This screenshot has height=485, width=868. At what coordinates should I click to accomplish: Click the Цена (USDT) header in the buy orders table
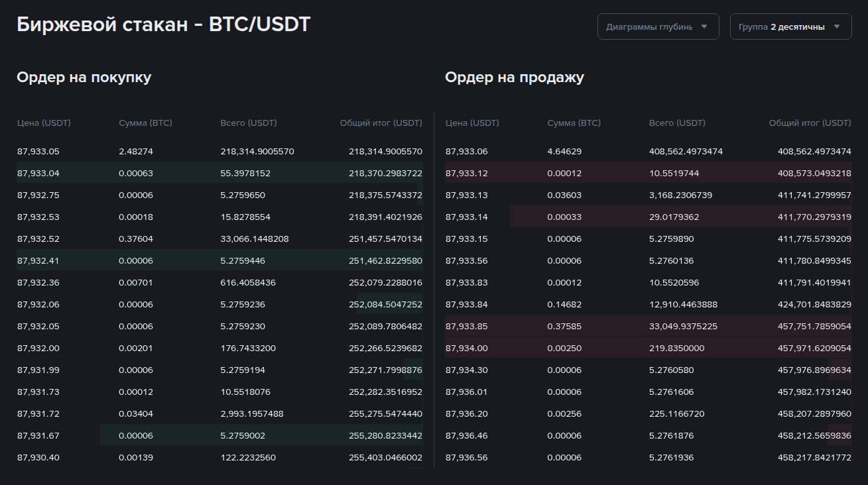click(x=44, y=123)
